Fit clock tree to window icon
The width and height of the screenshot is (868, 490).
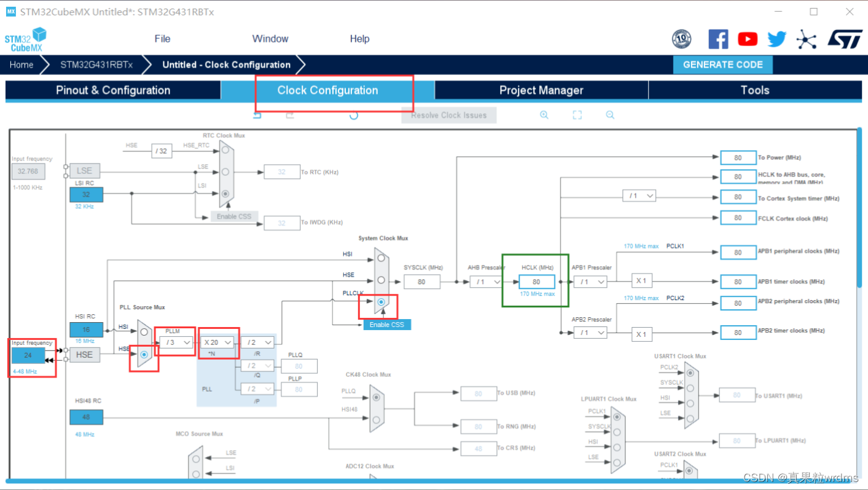click(x=577, y=115)
